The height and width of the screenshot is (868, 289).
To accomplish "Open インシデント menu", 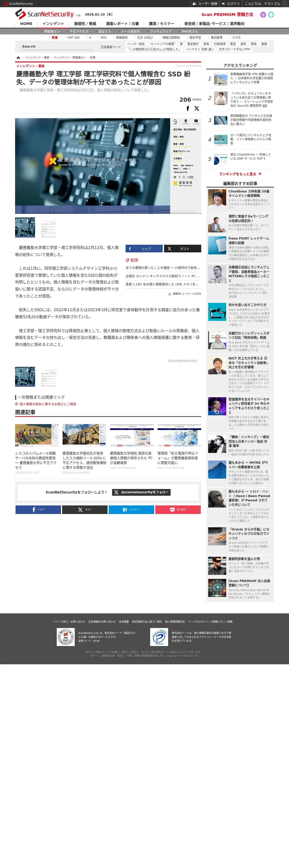I will click(53, 24).
